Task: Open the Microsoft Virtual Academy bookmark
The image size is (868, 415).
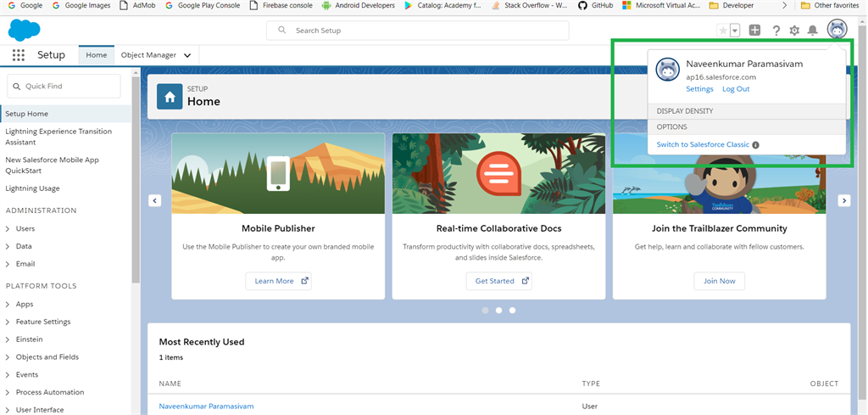Action: point(661,6)
